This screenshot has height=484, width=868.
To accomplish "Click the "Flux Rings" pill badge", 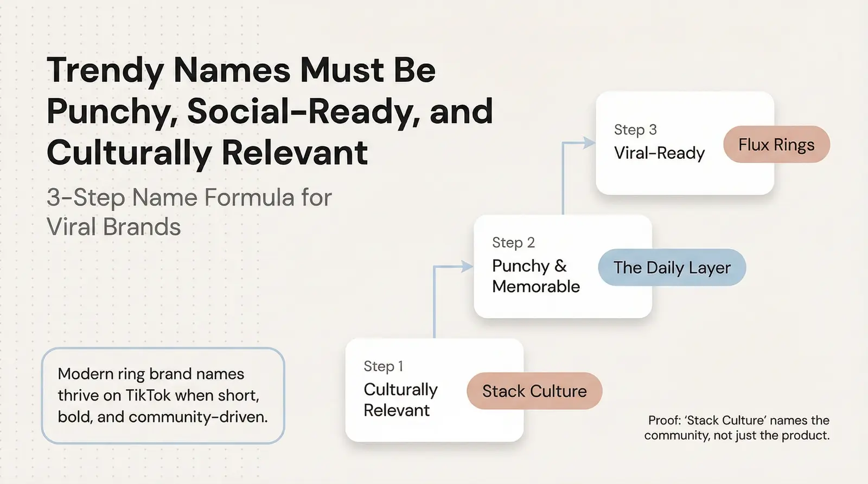I will point(776,145).
